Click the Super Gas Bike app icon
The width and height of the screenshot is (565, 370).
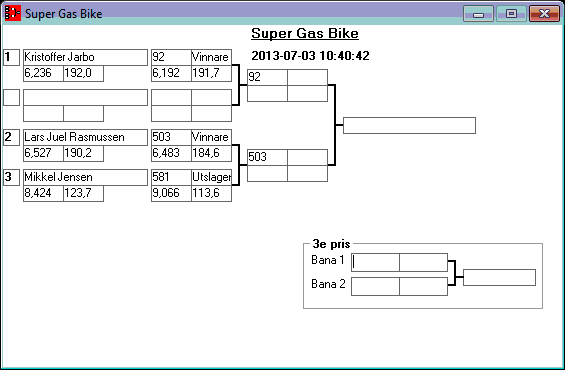13,13
